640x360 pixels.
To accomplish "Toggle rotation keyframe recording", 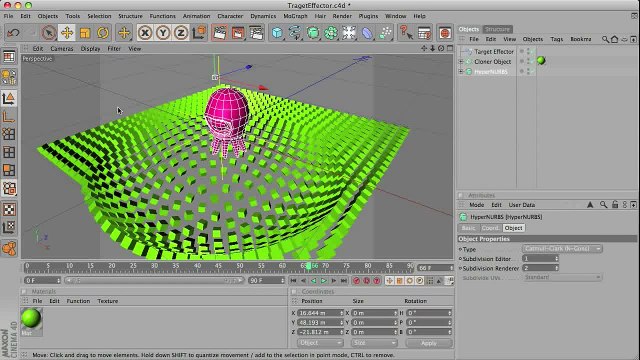I will (409, 281).
